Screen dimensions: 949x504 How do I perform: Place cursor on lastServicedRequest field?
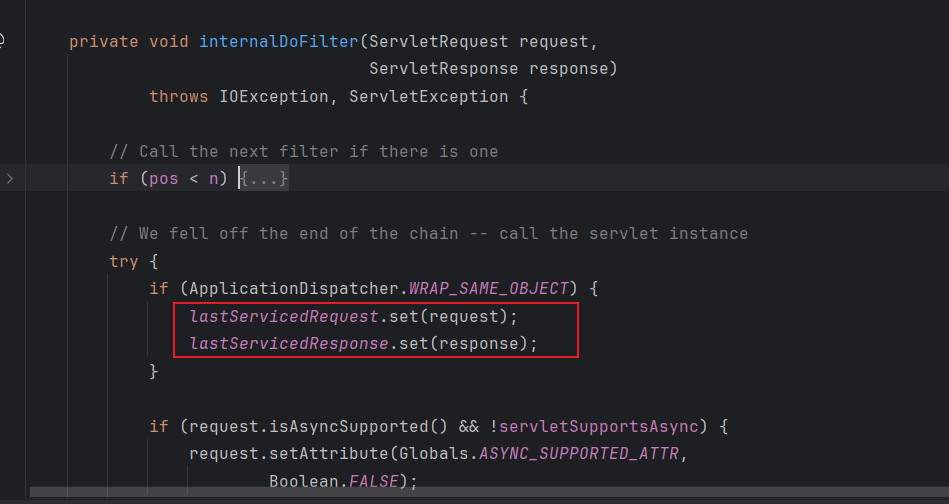(283, 316)
